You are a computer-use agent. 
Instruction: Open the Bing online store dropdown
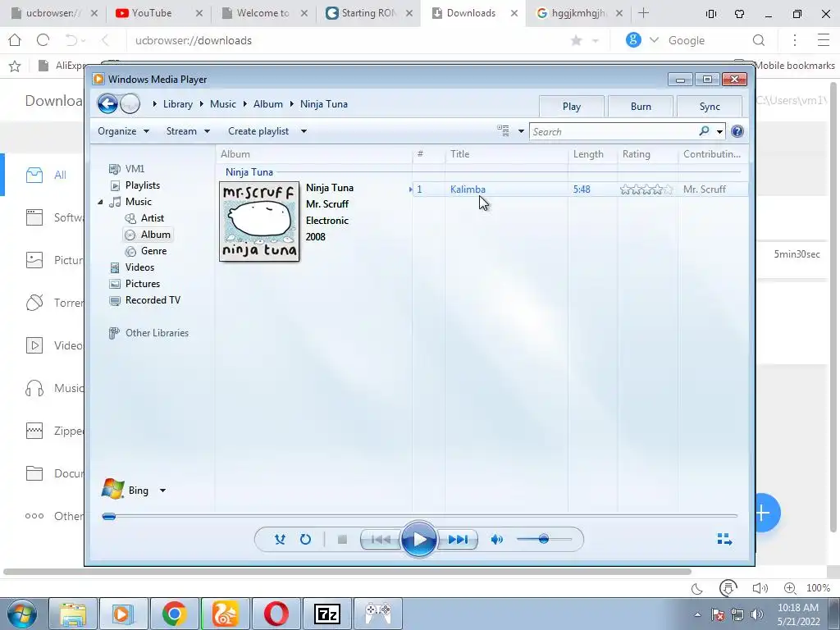pyautogui.click(x=162, y=491)
